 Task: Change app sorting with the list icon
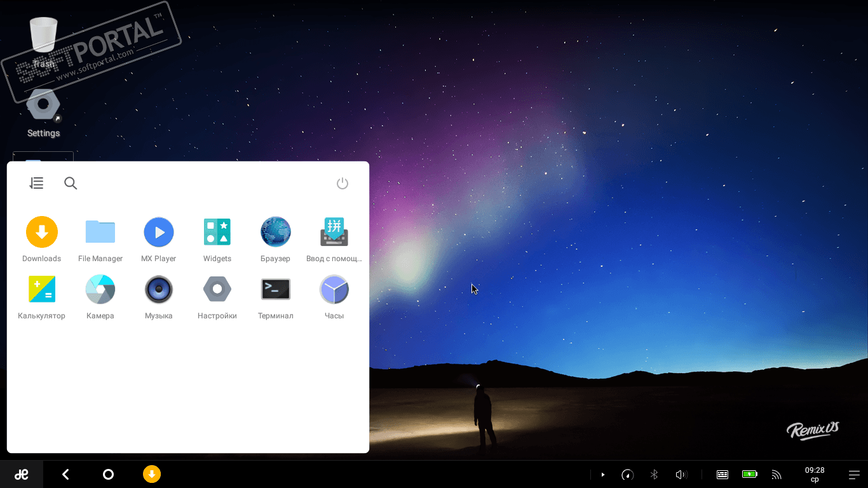tap(37, 183)
